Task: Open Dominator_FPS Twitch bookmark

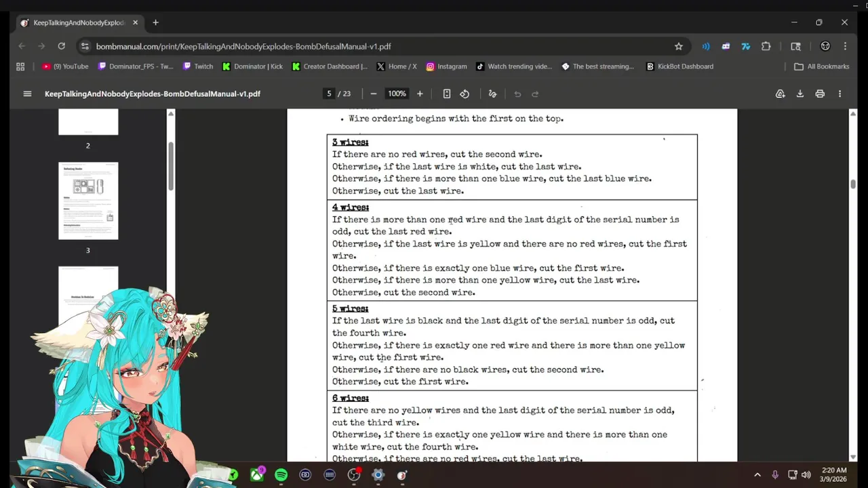Action: point(136,66)
